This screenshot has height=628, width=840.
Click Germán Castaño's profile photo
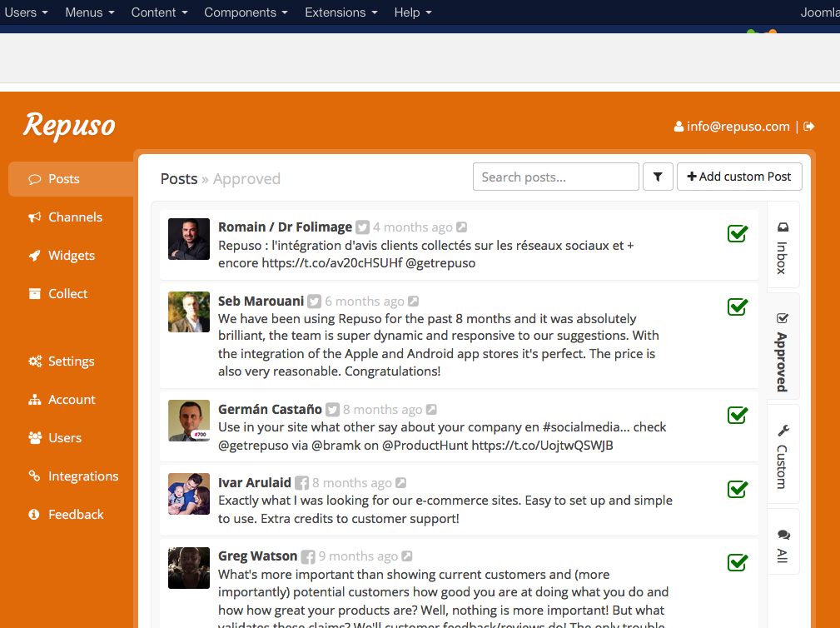click(189, 421)
